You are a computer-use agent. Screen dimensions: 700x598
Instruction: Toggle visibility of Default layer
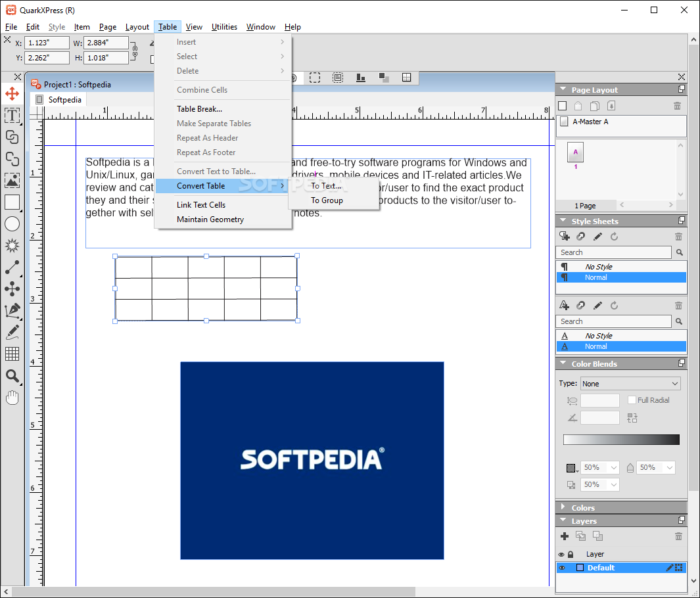(x=562, y=568)
